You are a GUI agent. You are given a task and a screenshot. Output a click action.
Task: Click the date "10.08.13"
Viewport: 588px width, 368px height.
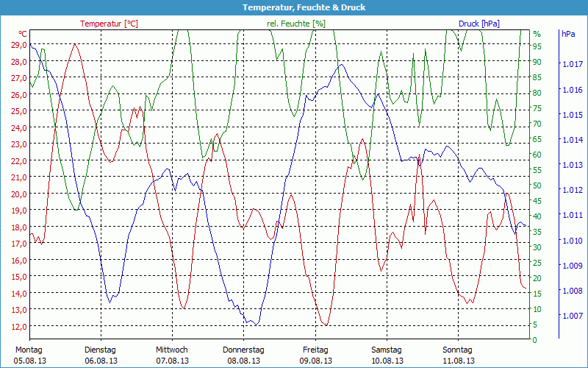pos(387,361)
